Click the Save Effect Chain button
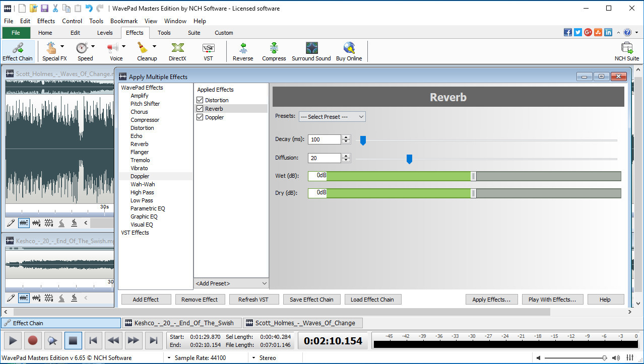 [311, 300]
